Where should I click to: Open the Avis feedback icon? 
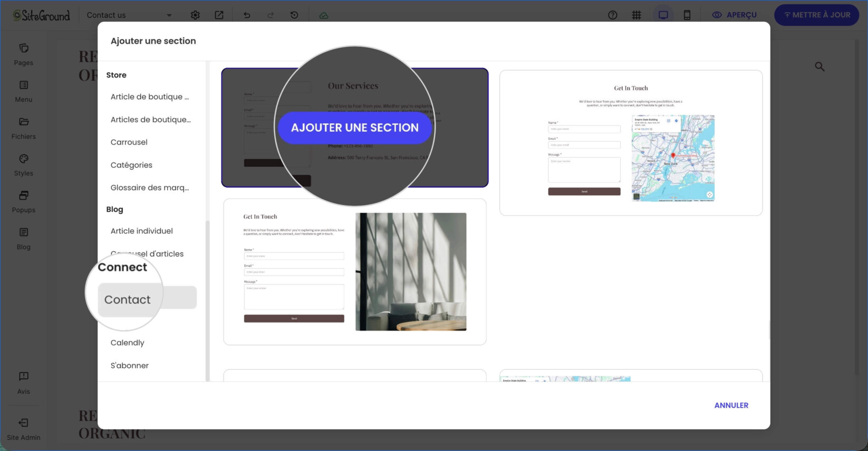click(x=23, y=383)
